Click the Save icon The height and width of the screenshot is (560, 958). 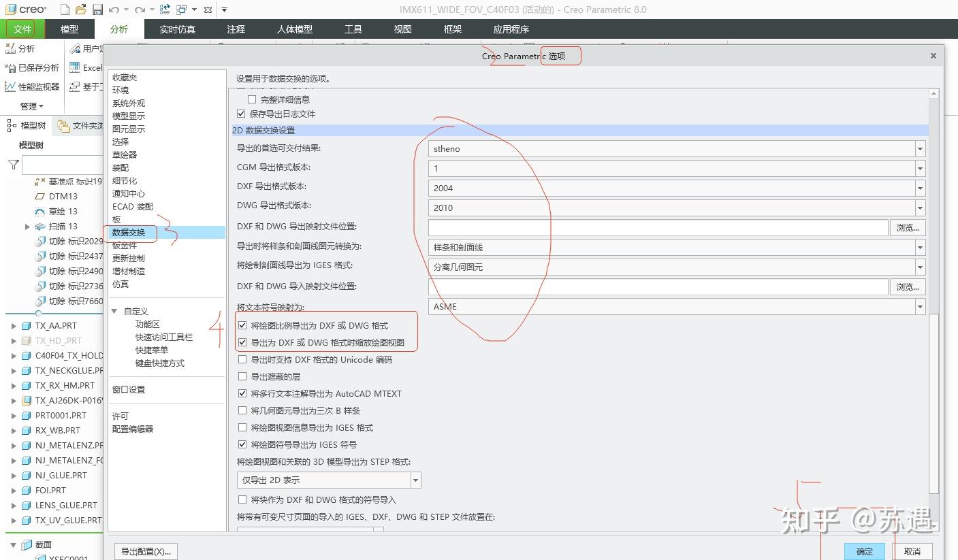(x=97, y=9)
